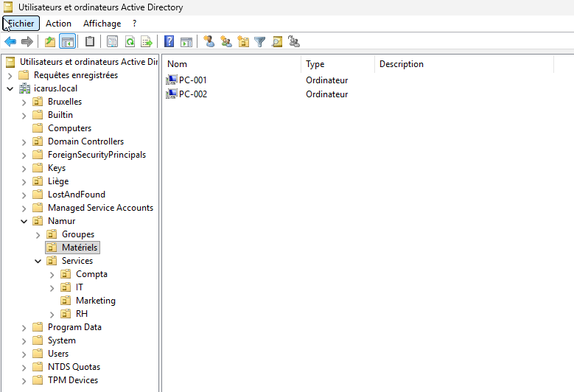This screenshot has width=574, height=392.
Task: Expand the RH OU chevron
Action: click(x=52, y=315)
